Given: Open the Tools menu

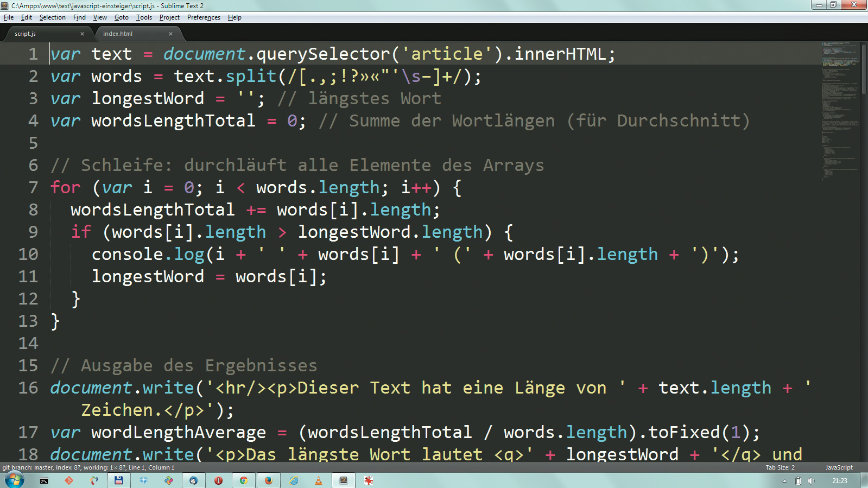Looking at the screenshot, I should click(x=144, y=17).
